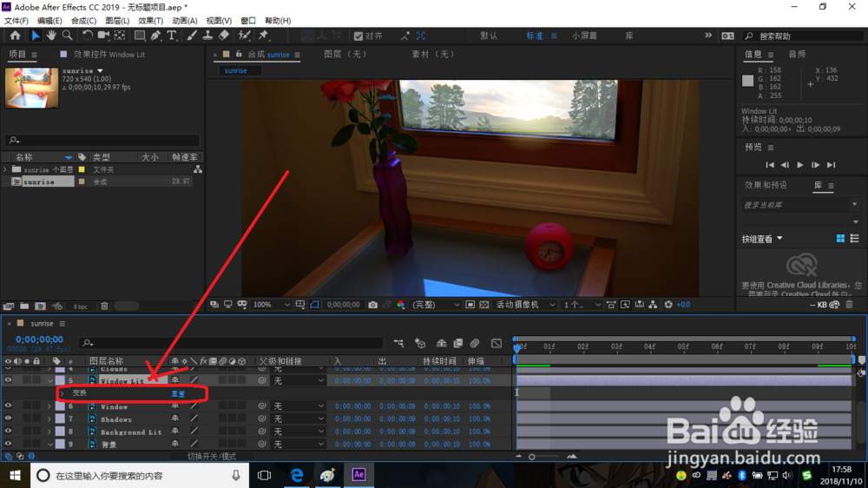Click the Draft 3D icon in timeline
Image resolution: width=868 pixels, height=488 pixels.
tap(420, 344)
